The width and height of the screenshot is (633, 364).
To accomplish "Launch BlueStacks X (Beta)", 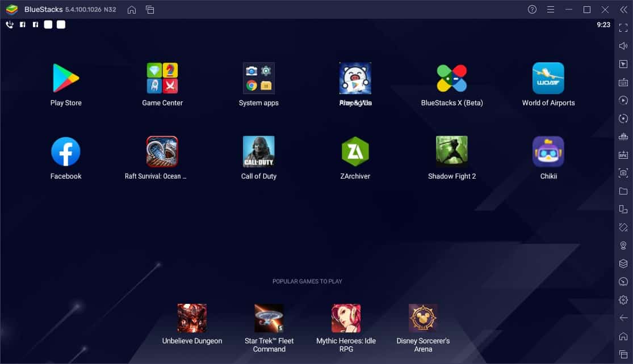I will pos(452,78).
